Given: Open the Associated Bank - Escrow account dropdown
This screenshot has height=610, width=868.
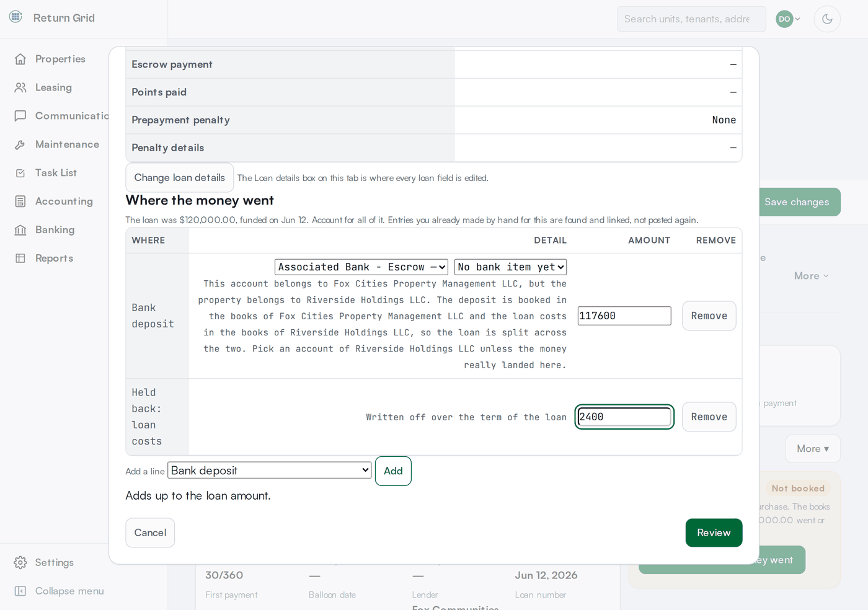Looking at the screenshot, I should coord(361,267).
